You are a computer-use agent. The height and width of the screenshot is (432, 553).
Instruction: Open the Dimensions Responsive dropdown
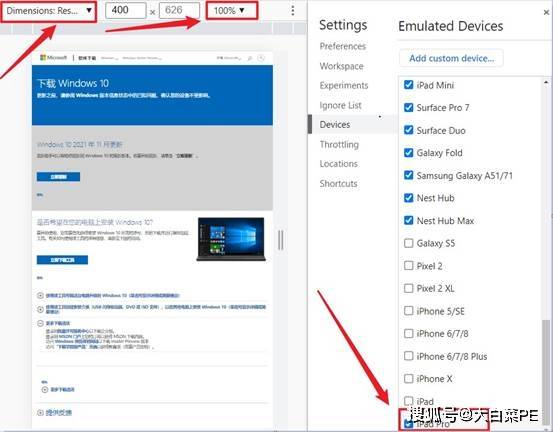(x=49, y=11)
